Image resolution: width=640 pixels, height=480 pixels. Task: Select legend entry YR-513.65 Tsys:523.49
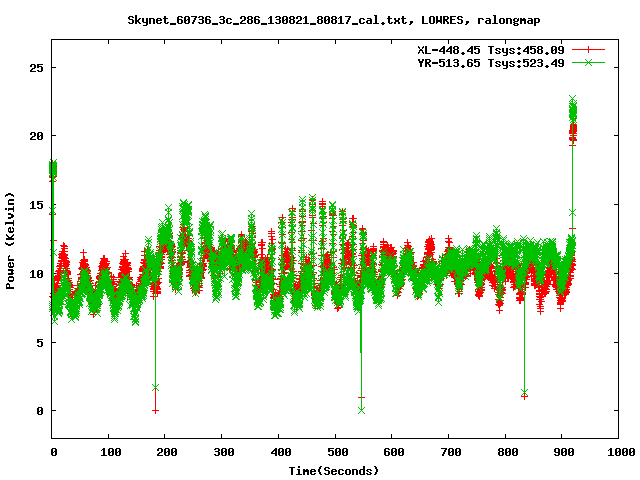(x=491, y=63)
